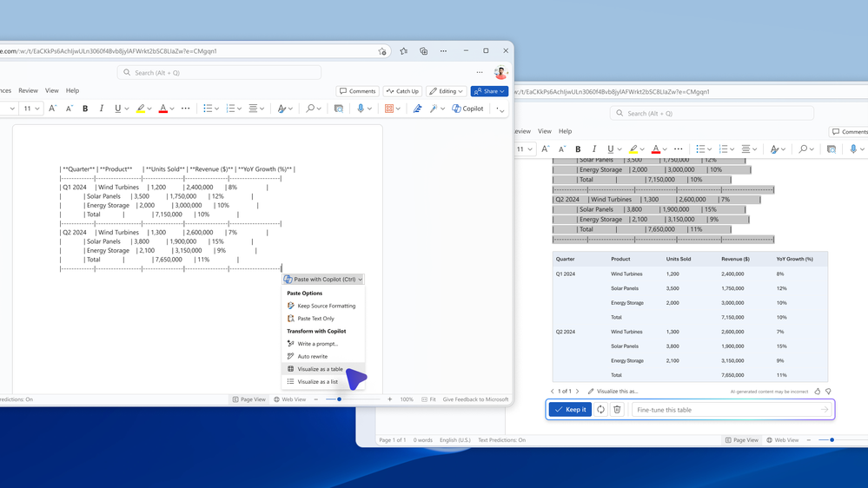Open browser settings and more menu

[x=443, y=51]
